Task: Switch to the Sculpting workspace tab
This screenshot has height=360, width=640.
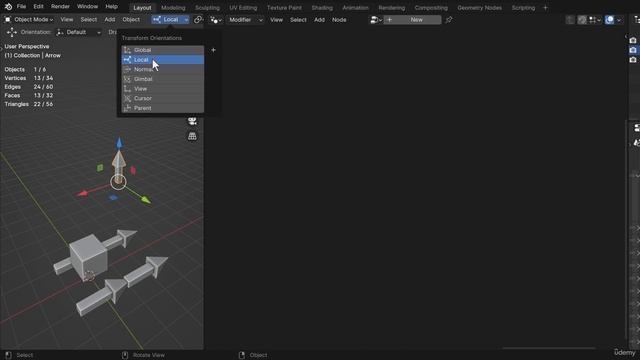Action: [x=207, y=8]
